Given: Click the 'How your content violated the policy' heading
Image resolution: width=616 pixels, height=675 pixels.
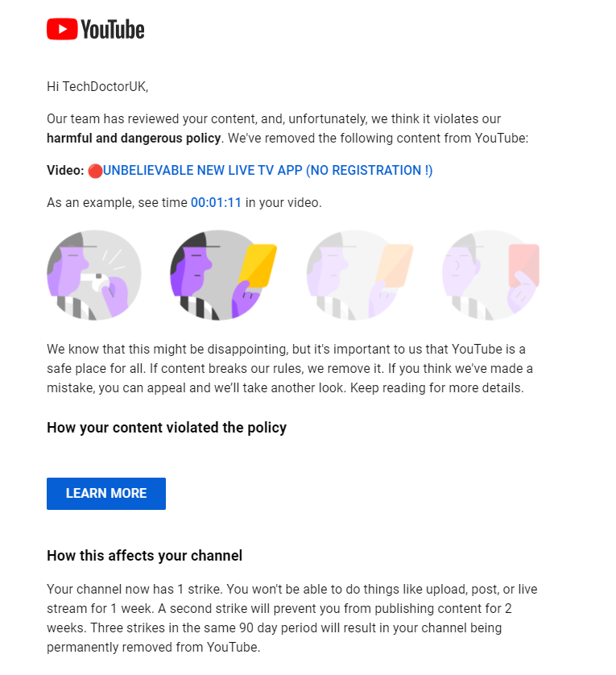Looking at the screenshot, I should click(x=167, y=428).
